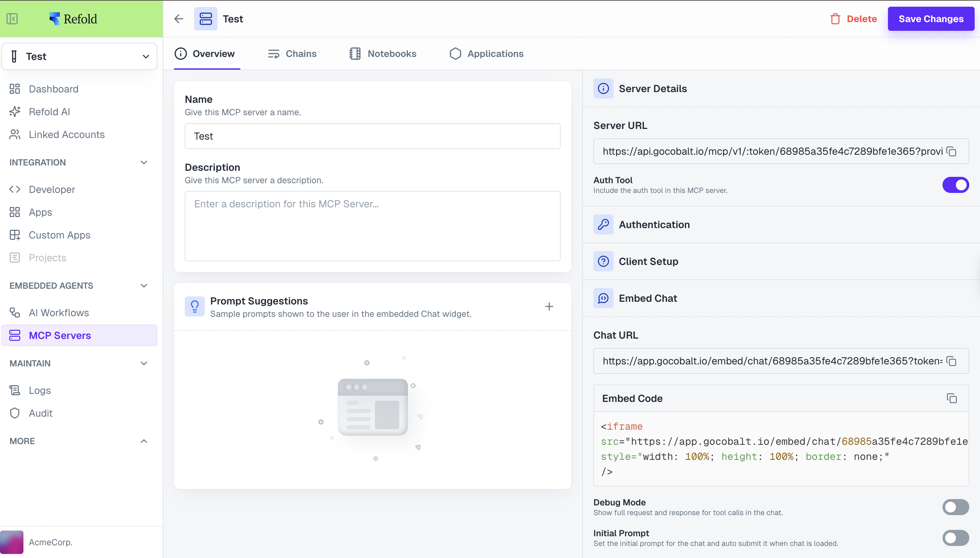Open the Test workspace dropdown
The height and width of the screenshot is (558, 980).
point(80,57)
